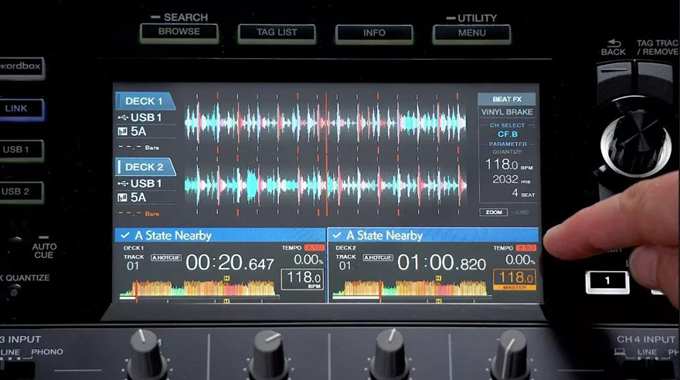This screenshot has height=380, width=680.
Task: Change the CF.B channel select
Action: point(507,134)
